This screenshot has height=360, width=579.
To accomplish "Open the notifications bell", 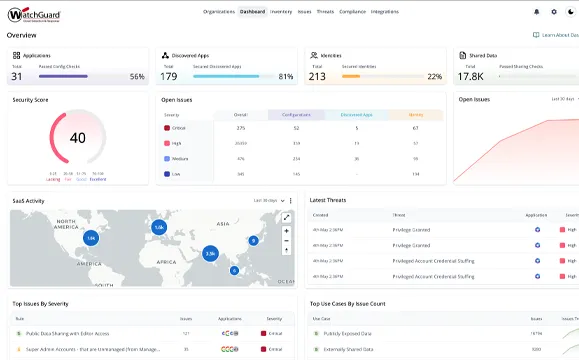I will 537,12.
